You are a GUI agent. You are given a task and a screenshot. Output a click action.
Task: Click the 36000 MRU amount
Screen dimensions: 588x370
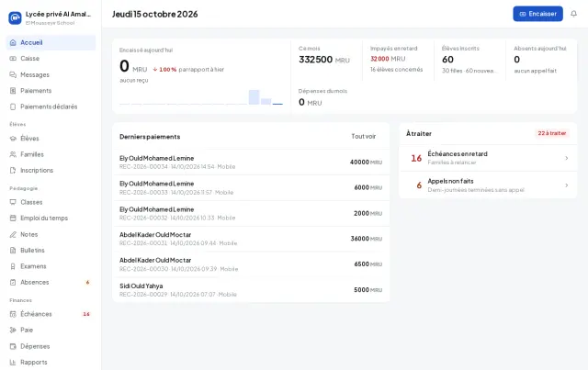(366, 239)
